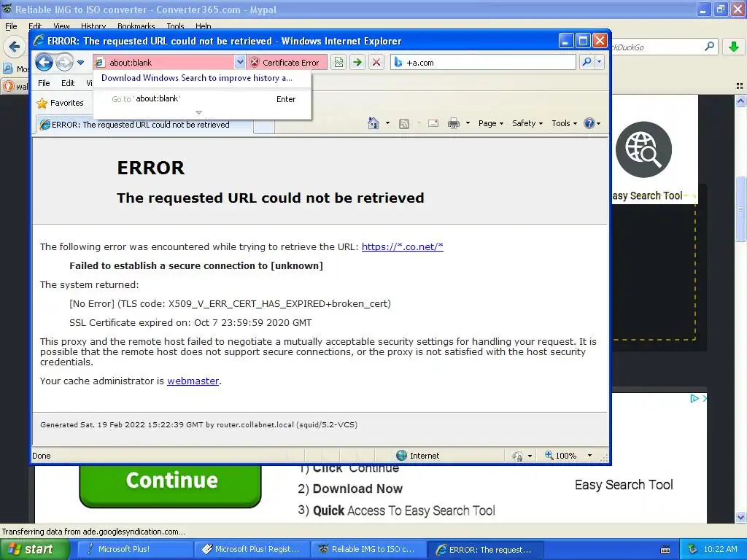Click Mypal's search magnifier icon
Screen dimensions: 747x560
point(709,47)
